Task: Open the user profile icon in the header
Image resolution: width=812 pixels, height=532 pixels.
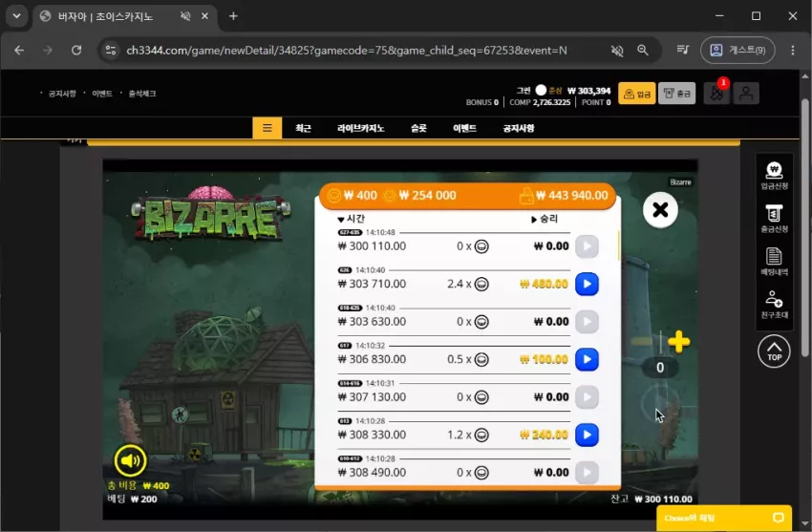Action: pyautogui.click(x=746, y=94)
